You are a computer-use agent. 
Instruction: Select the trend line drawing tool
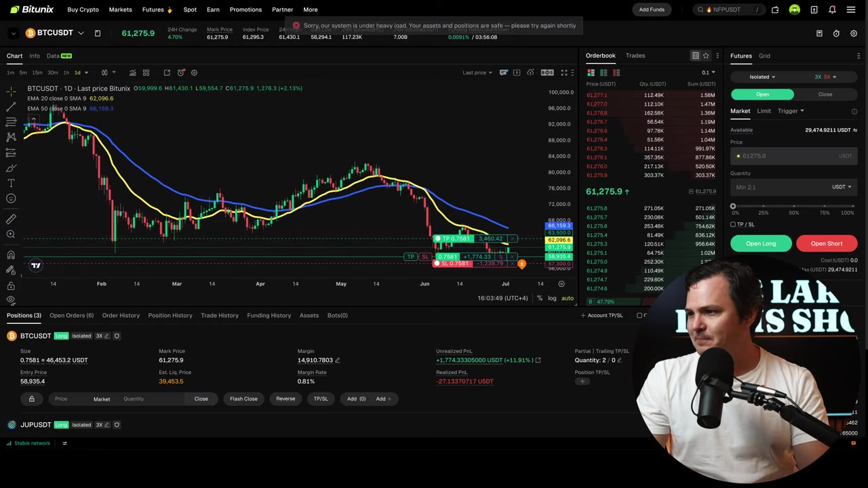point(11,106)
